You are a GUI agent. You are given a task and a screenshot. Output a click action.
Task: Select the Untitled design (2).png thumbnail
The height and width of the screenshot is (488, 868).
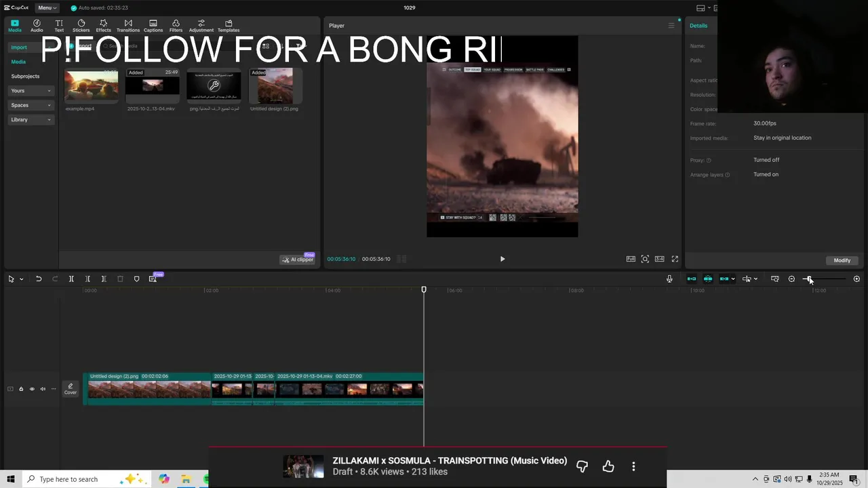(275, 85)
